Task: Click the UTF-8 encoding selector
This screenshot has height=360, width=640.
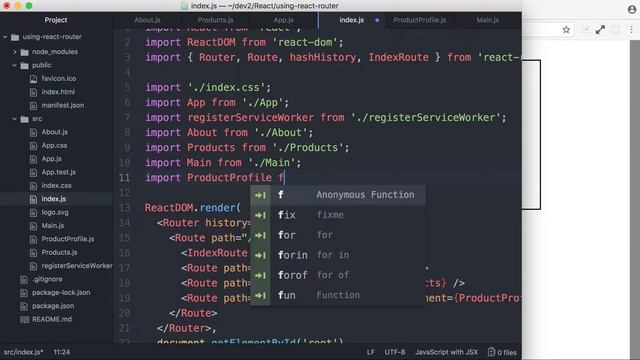Action: pos(395,352)
